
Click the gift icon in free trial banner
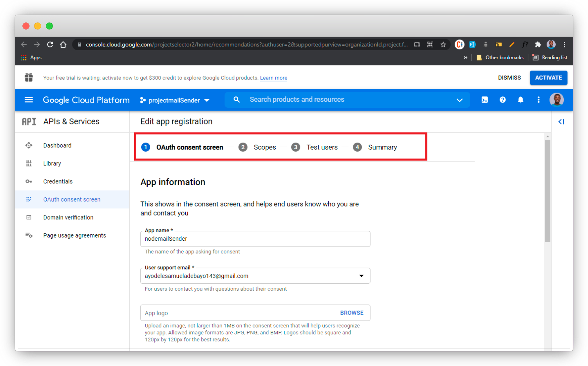[29, 77]
